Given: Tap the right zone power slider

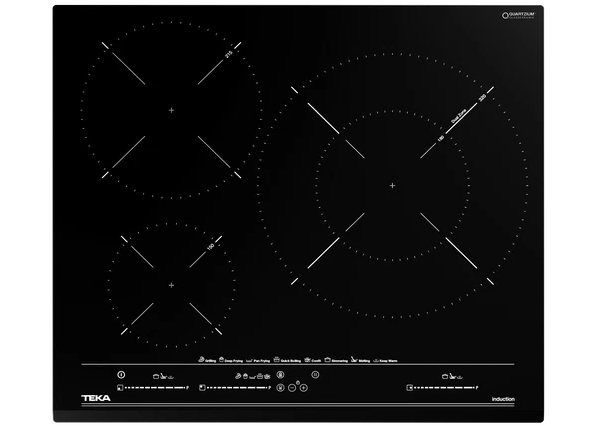Looking at the screenshot, I should click(445, 388).
